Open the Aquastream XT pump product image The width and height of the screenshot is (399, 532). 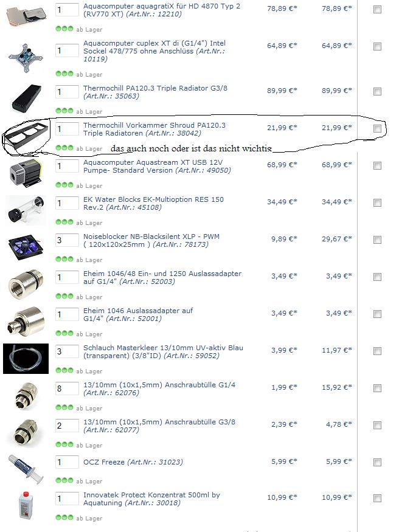(26, 172)
